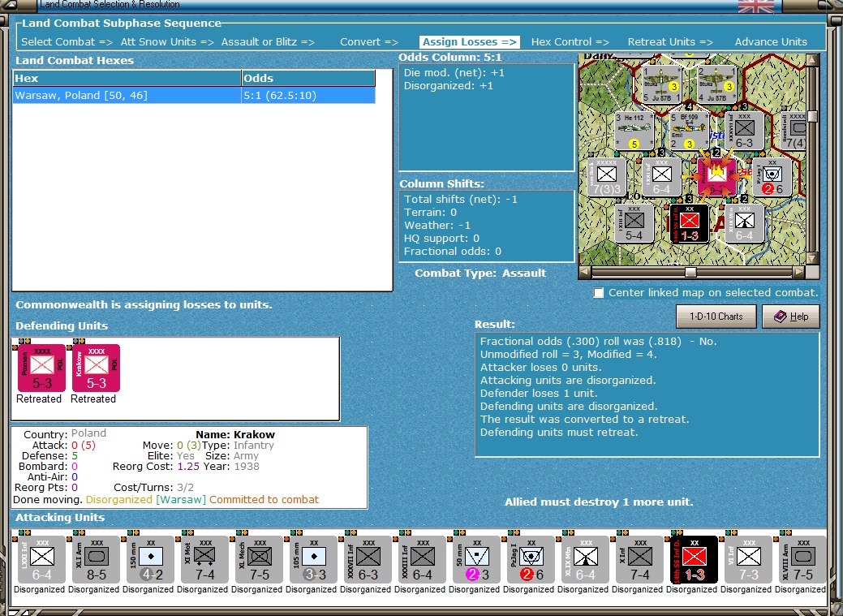Click the Att Snow Units subphase label
The image size is (843, 616).
click(x=167, y=42)
